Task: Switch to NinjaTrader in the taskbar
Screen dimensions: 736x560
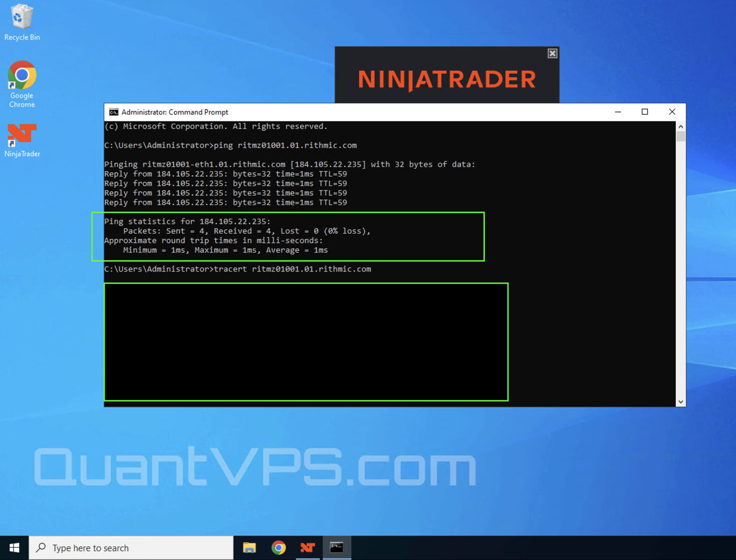Action: coord(308,548)
